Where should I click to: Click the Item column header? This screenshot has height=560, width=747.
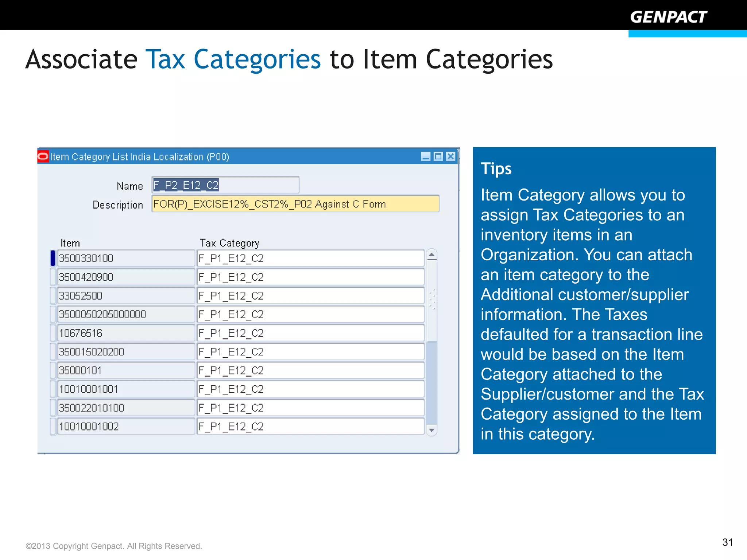70,243
